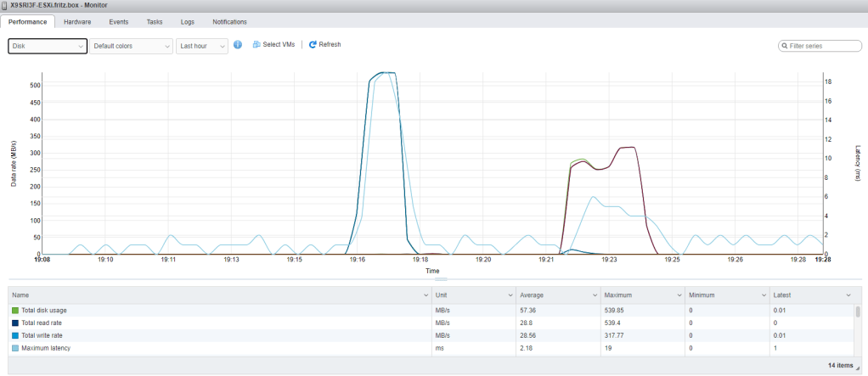This screenshot has height=376, width=868.
Task: Click the search magnifier in Filter series
Action: pyautogui.click(x=785, y=47)
